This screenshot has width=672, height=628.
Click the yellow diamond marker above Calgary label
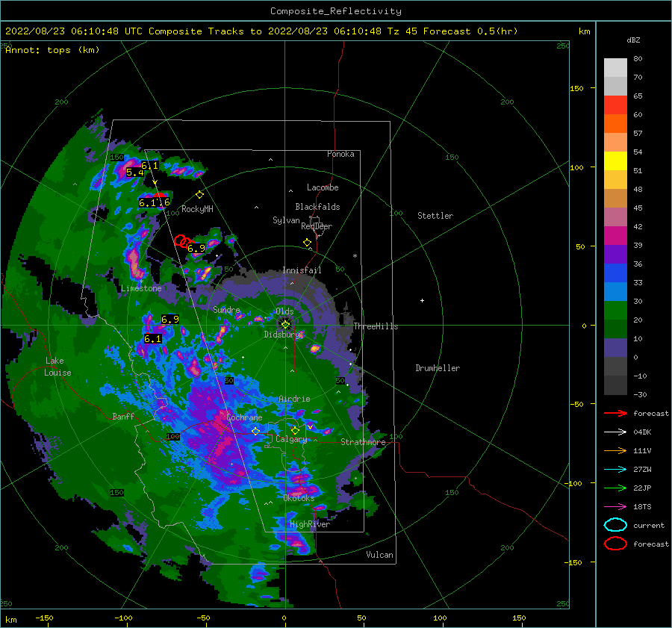click(295, 430)
